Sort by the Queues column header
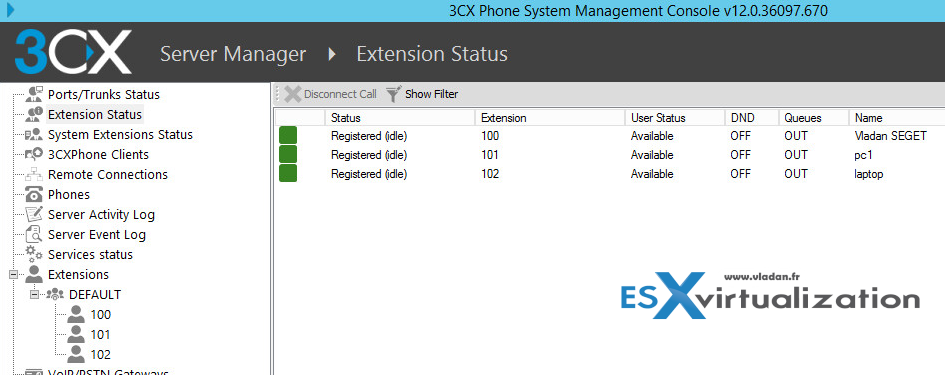This screenshot has height=375, width=945. [x=813, y=118]
